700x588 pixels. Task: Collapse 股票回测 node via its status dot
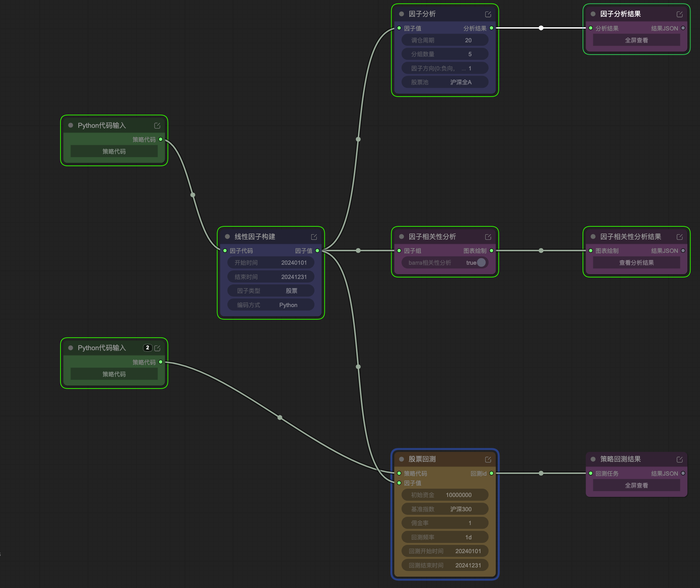point(401,459)
